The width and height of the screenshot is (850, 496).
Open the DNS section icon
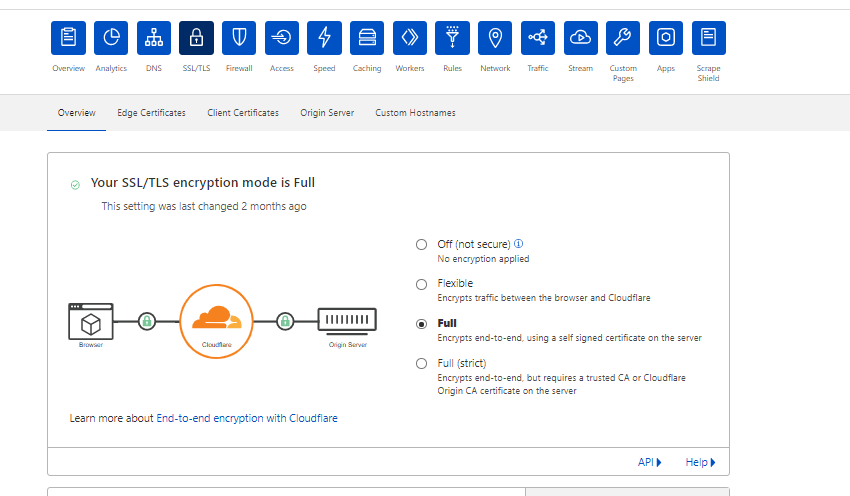point(154,38)
